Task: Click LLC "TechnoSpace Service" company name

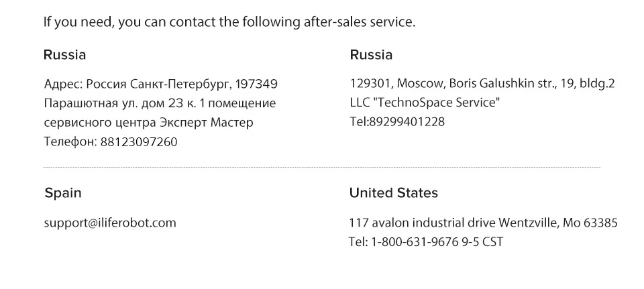Action: tap(426, 103)
